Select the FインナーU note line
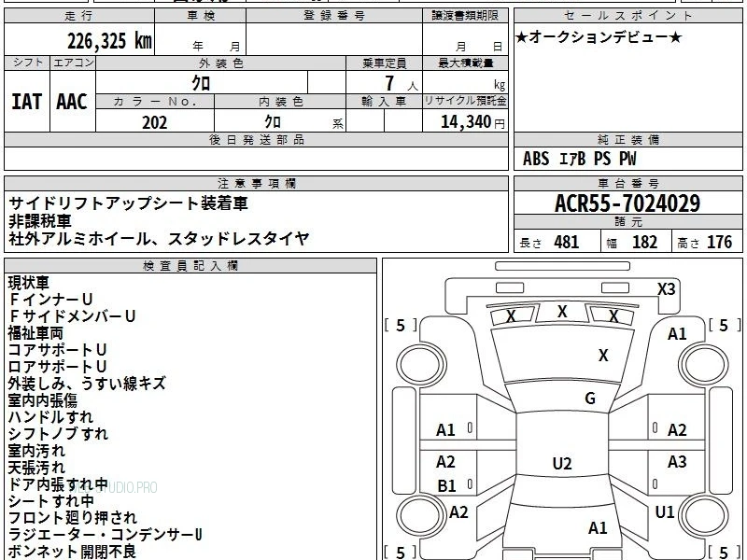 point(50,300)
